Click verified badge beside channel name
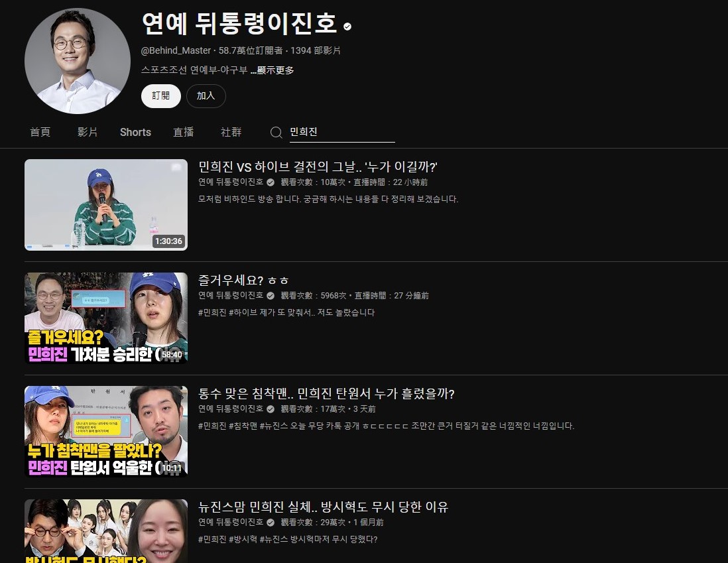Screen dimensions: 728x563 pos(347,27)
